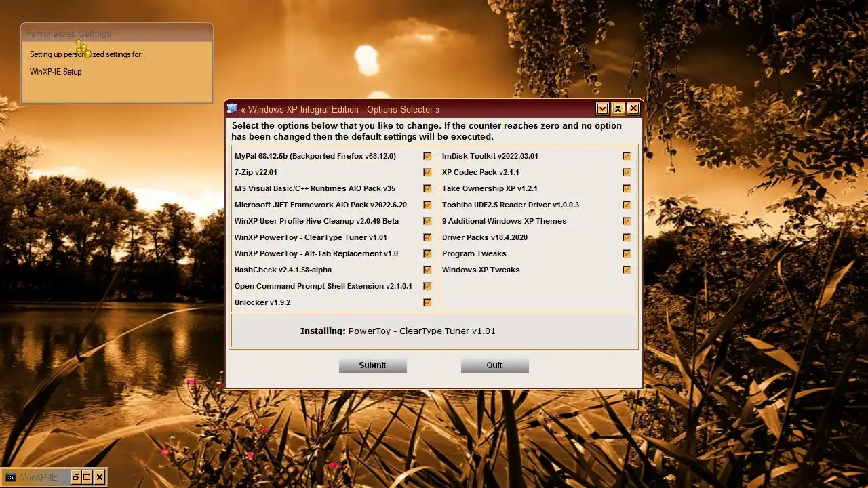868x488 pixels.
Task: Uncheck WinXP User Profile Hive Cleanup
Action: tap(427, 221)
